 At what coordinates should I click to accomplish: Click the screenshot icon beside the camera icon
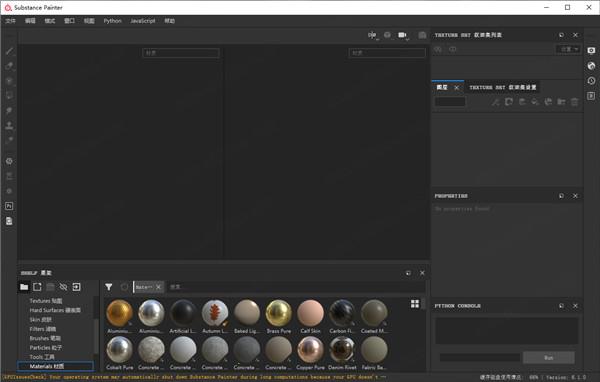pos(422,35)
